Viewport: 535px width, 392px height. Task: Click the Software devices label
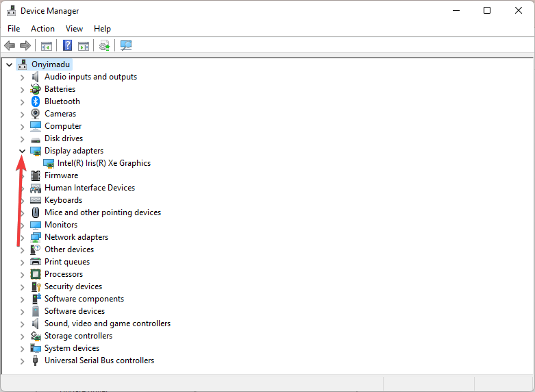click(75, 311)
